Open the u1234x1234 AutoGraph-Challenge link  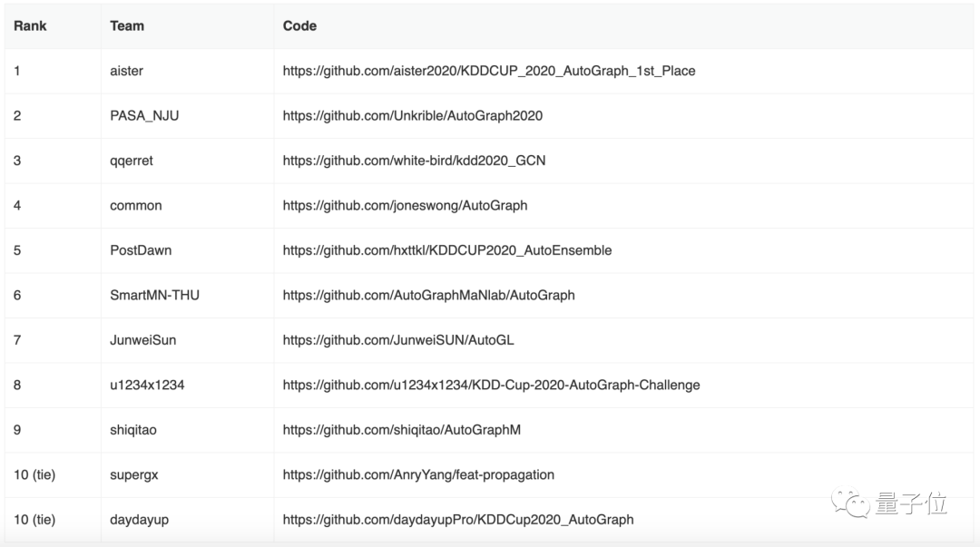pyautogui.click(x=491, y=385)
